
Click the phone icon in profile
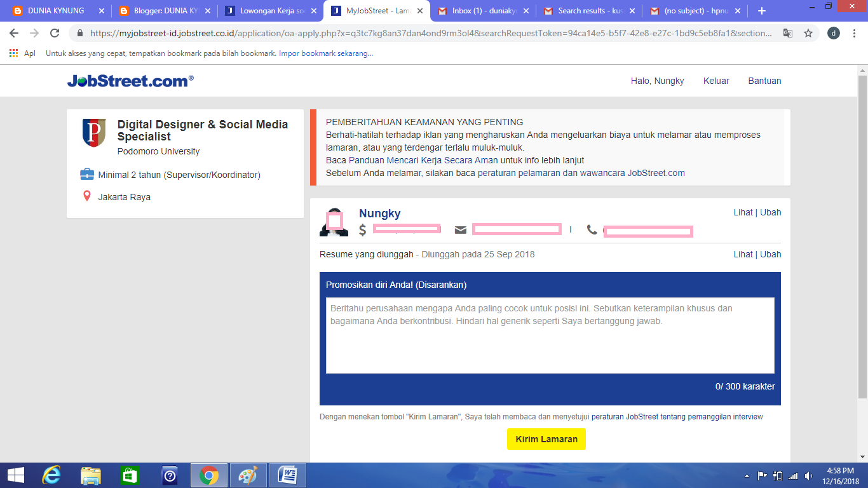[x=592, y=229]
